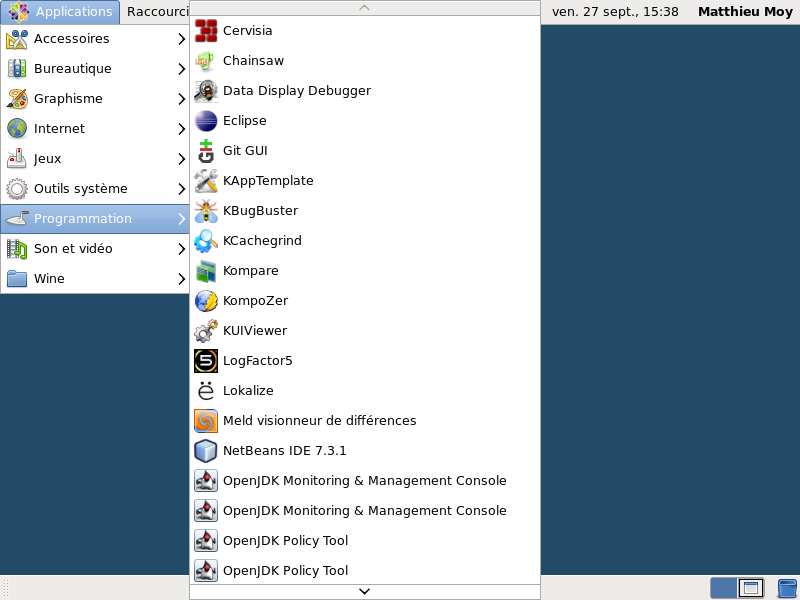This screenshot has height=600, width=800.
Task: Click the KompoZer globe icon
Action: click(206, 301)
